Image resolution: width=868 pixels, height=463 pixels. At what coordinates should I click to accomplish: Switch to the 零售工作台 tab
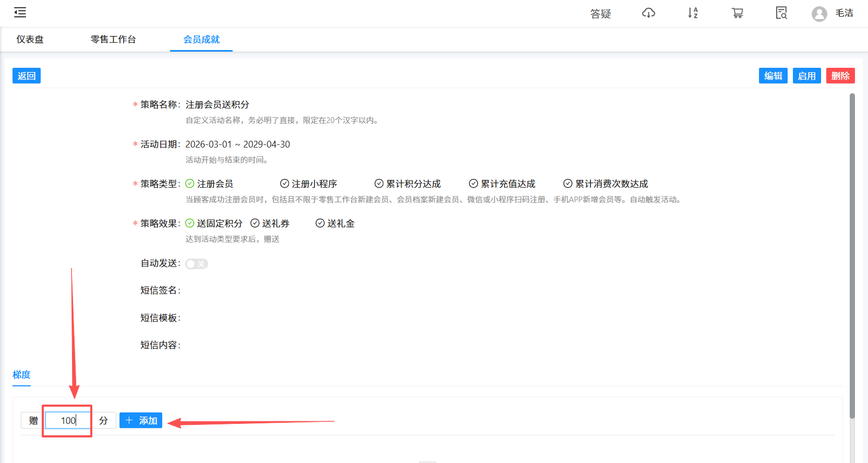(113, 40)
